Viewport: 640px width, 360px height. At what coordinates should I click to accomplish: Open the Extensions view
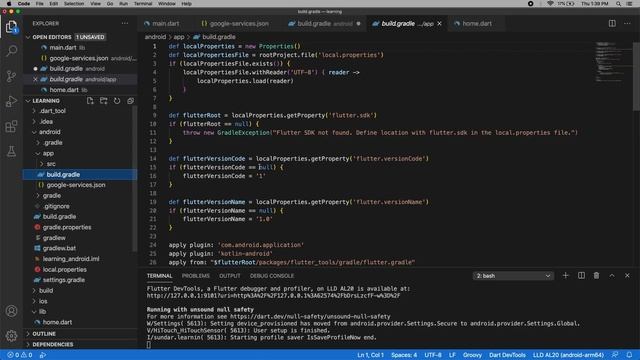coord(11,126)
